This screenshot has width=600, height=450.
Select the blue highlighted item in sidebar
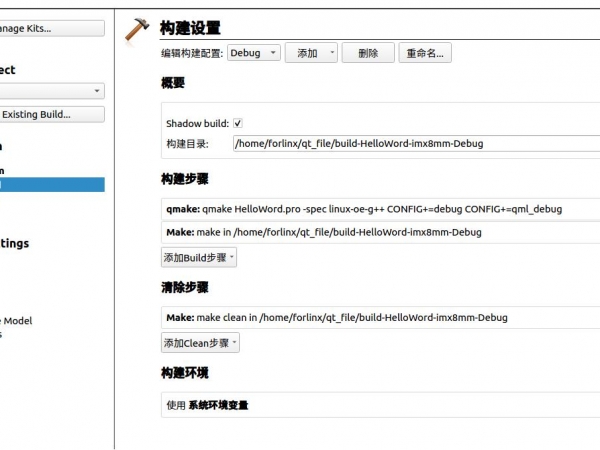50,185
